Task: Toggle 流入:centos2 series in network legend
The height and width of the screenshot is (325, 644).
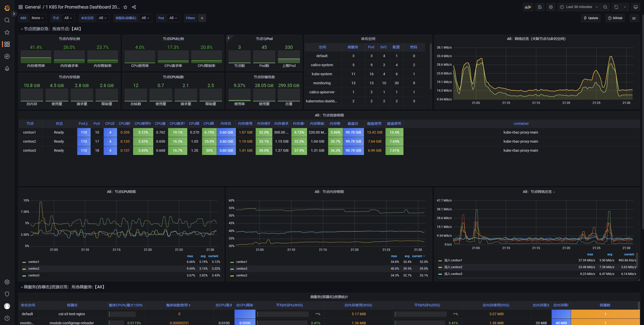Action: tap(453, 267)
